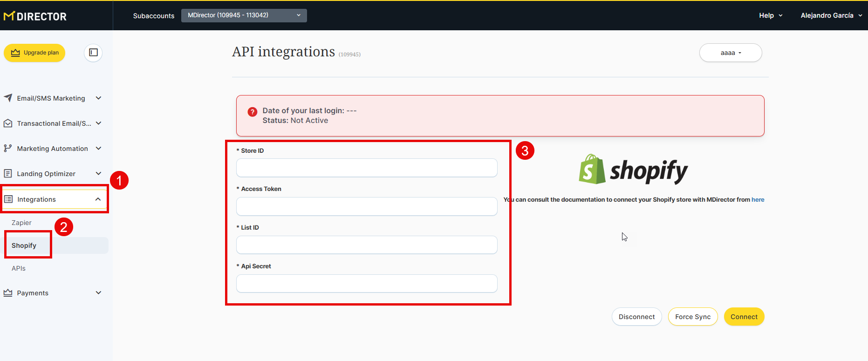The width and height of the screenshot is (868, 361).
Task: Toggle the sidebar collapse icon
Action: pyautogui.click(x=93, y=53)
